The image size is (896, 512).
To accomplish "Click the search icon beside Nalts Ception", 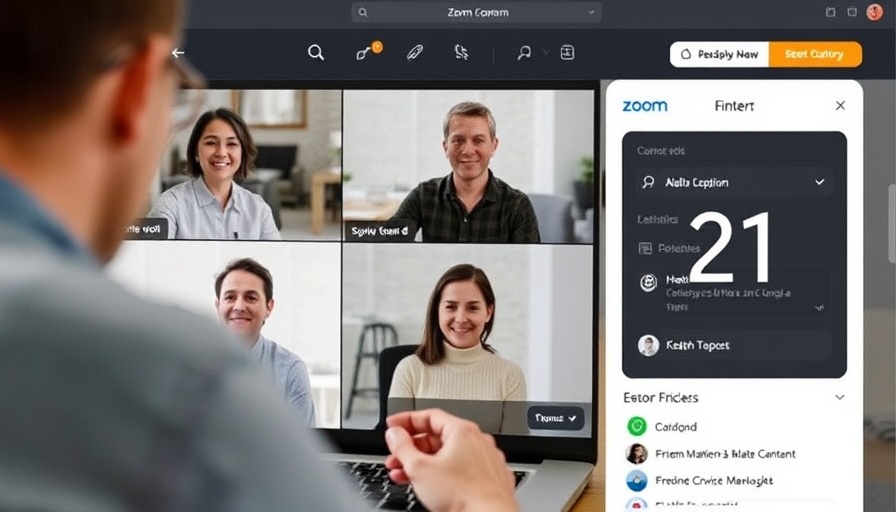I will (648, 182).
